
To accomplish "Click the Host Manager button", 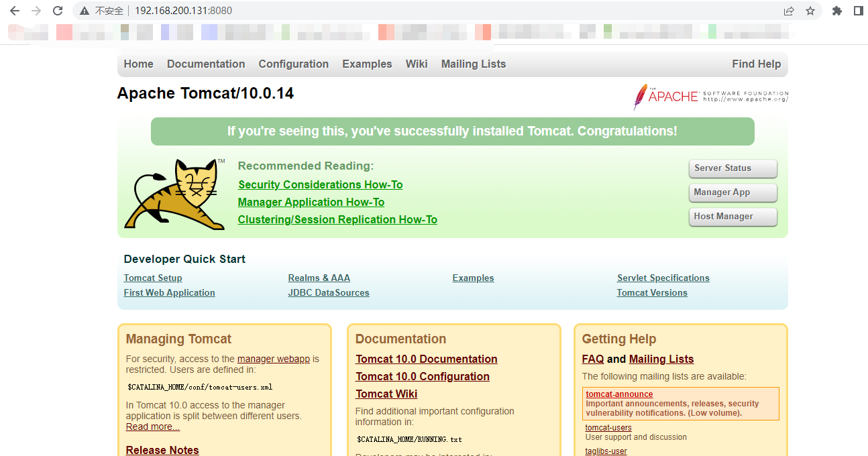I will click(733, 217).
